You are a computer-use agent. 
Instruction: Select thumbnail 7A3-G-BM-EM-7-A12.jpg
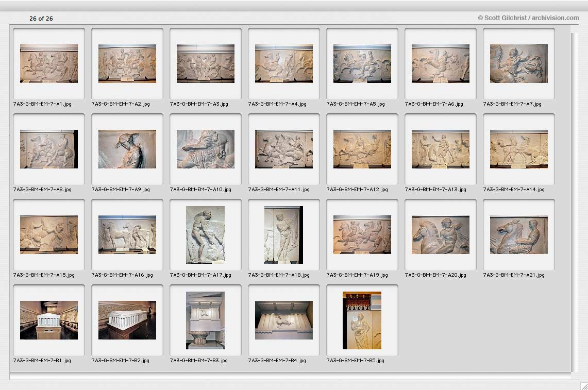pos(362,149)
